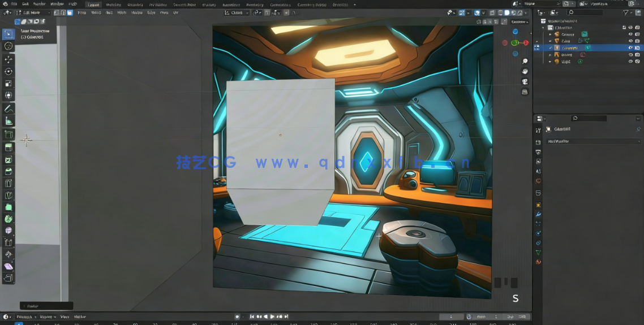Expand the Camera item in outliner

551,34
